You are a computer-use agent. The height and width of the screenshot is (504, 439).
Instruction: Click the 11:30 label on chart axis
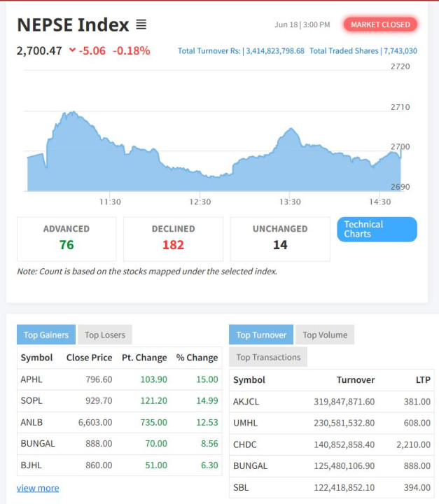point(110,202)
